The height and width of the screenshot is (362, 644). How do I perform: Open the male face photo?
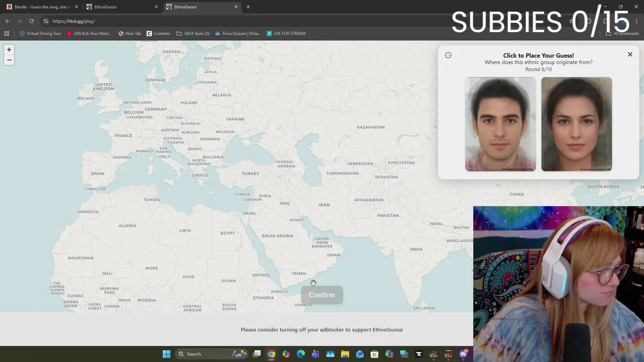(501, 124)
